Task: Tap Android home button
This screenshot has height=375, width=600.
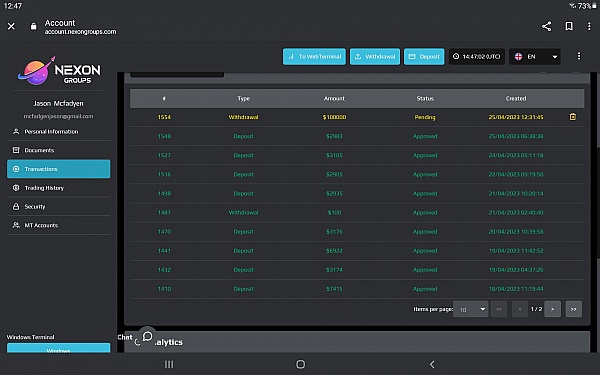Action: click(300, 364)
